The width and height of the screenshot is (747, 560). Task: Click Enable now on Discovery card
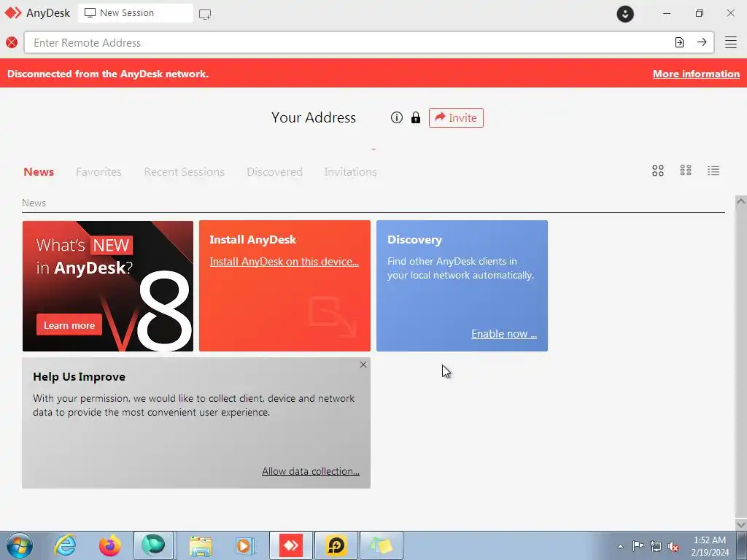tap(504, 334)
